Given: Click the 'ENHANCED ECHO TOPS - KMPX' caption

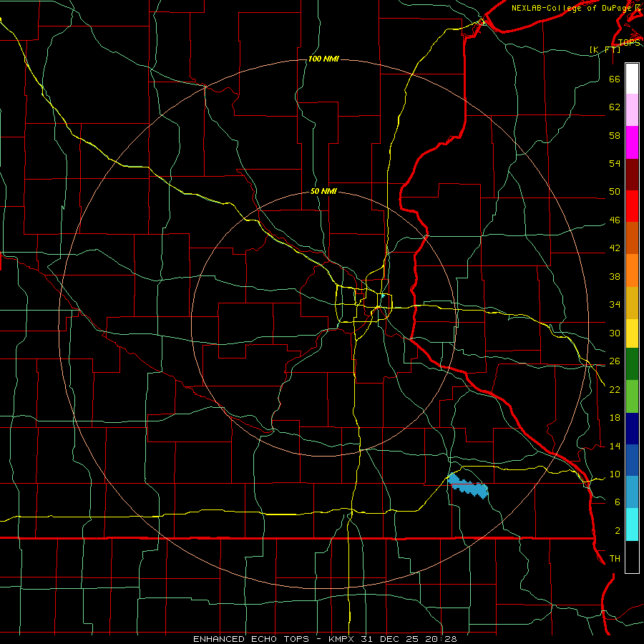Looking at the screenshot, I should pyautogui.click(x=273, y=639).
